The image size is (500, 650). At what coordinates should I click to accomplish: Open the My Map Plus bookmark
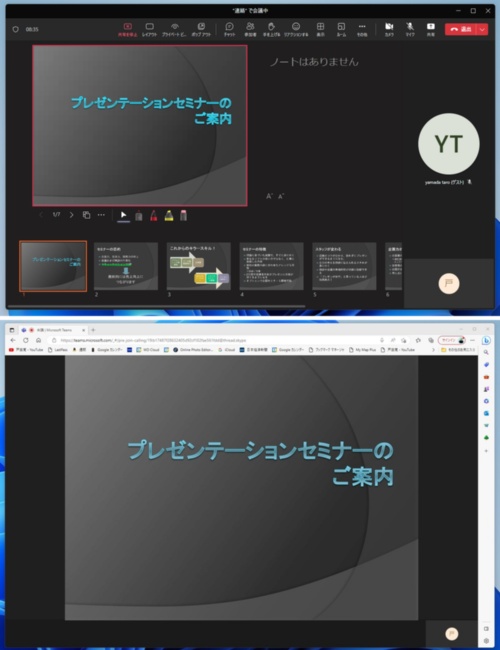[362, 350]
